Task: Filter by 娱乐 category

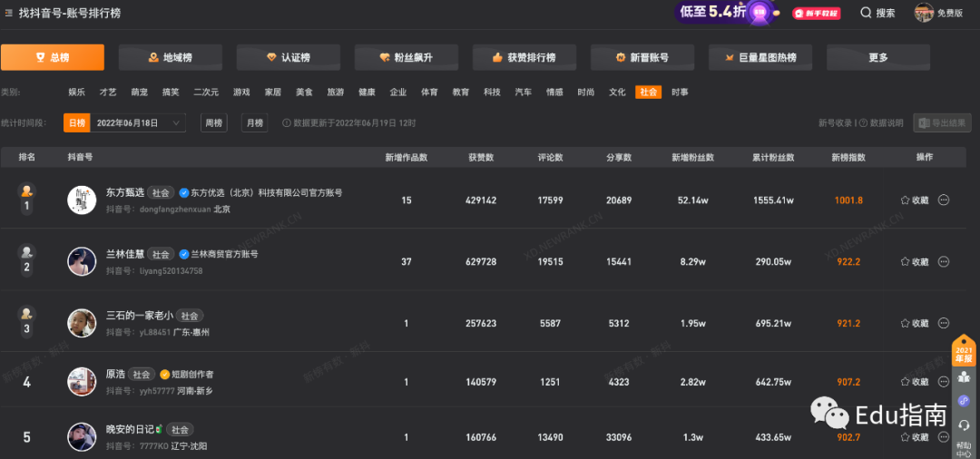Action: (x=76, y=92)
